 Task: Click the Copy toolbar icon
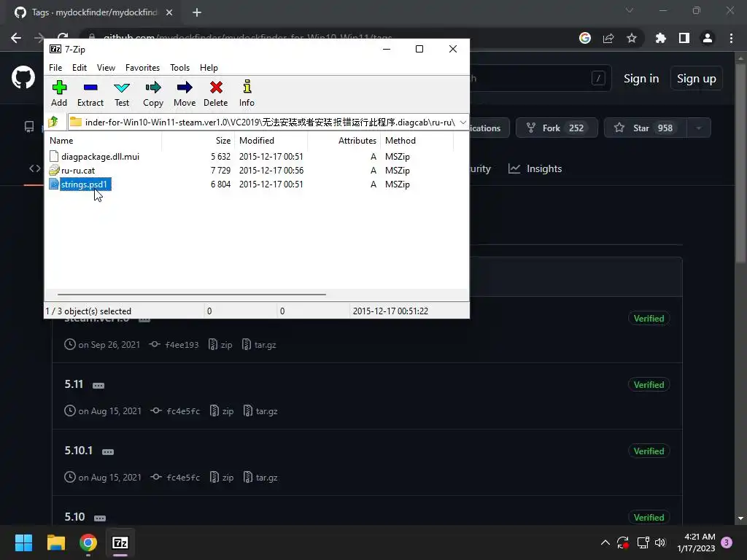tap(153, 93)
